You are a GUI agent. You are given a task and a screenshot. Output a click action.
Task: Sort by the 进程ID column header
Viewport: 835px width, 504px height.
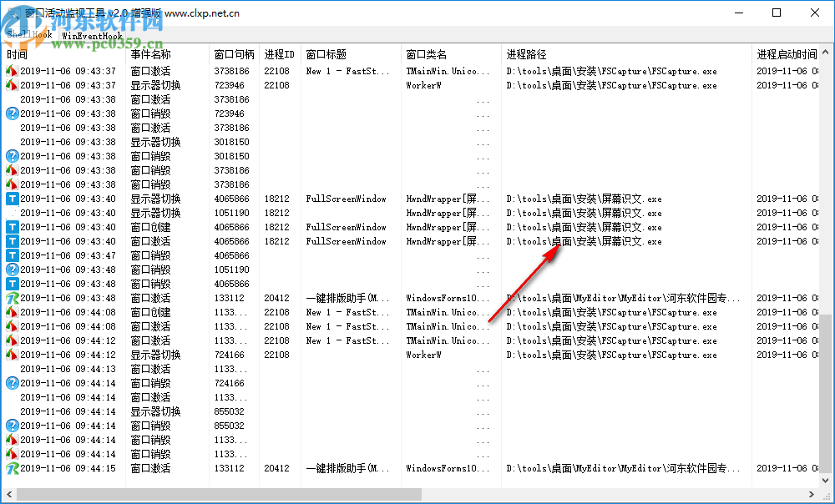point(280,54)
